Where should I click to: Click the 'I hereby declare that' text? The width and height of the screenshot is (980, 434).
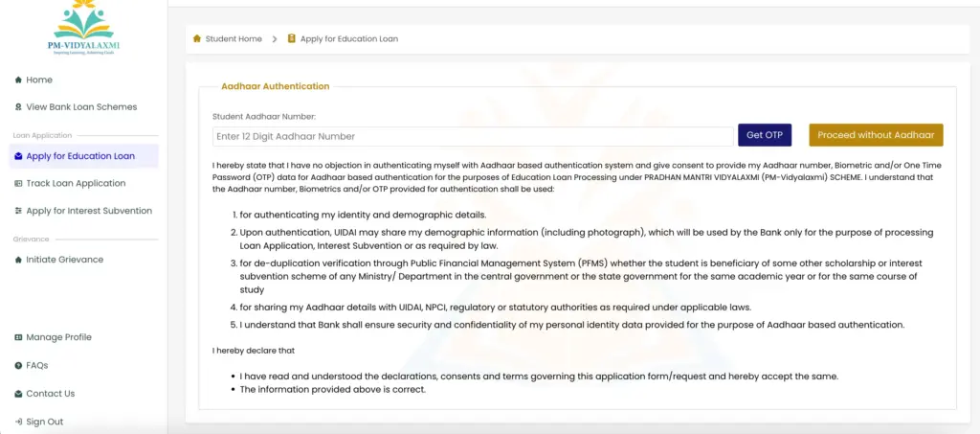(x=253, y=351)
